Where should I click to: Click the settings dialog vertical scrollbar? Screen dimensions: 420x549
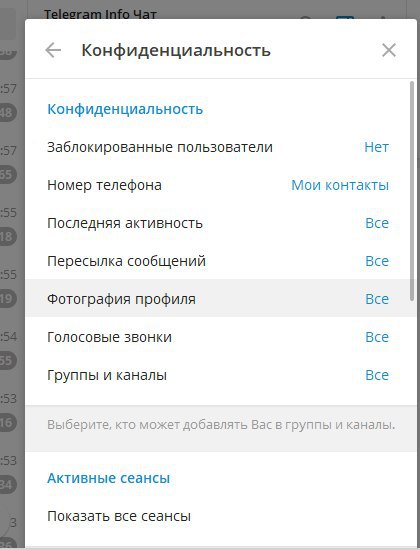[412, 191]
